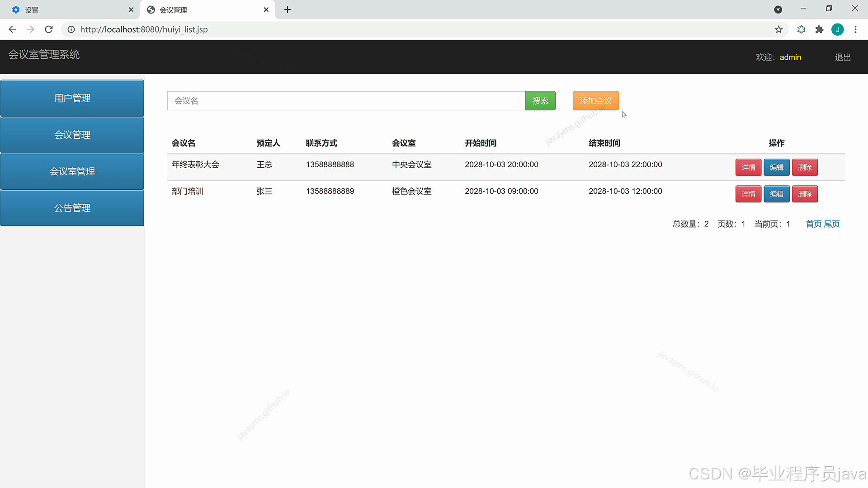Click end time 2028-10-03 22:00:00
The width and height of the screenshot is (868, 488).
[625, 164]
